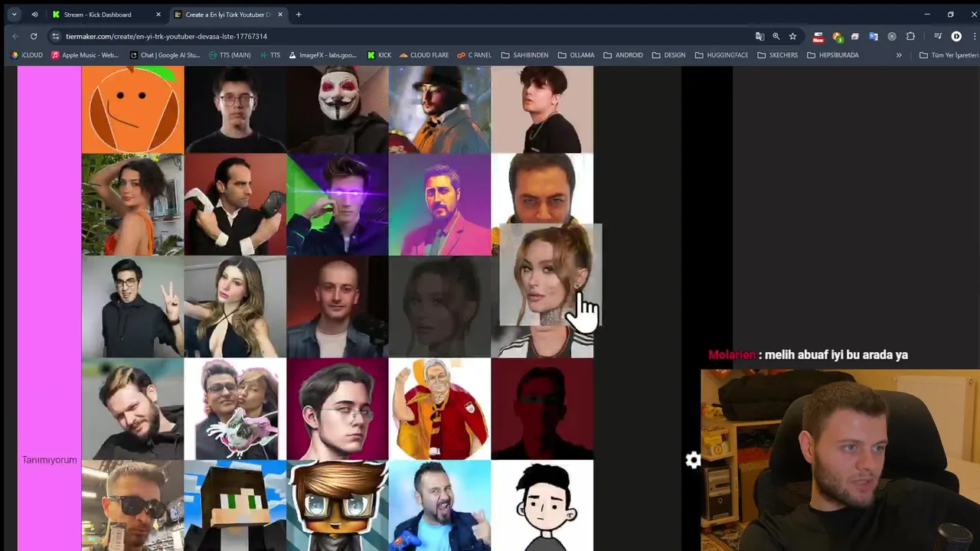
Task: Select the cartoon face with big glasses thumbnail
Action: tap(338, 506)
